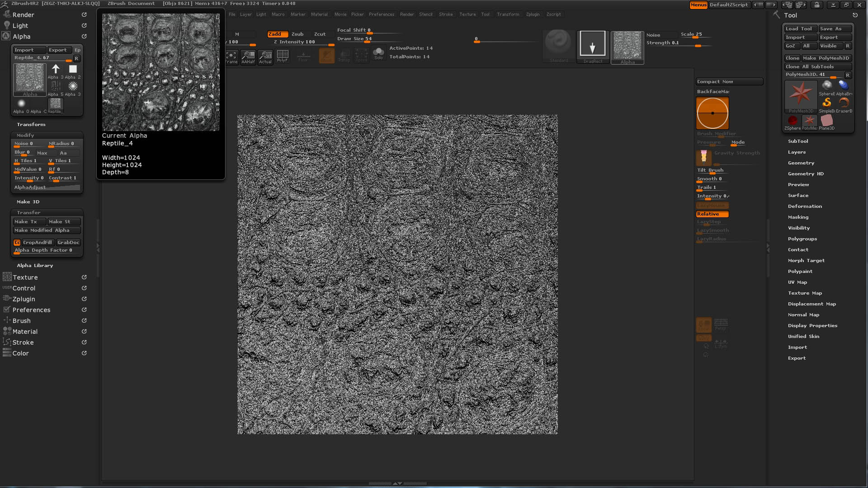This screenshot has width=868, height=488.
Task: Select the AlphaBrush tool icon
Action: tap(844, 88)
